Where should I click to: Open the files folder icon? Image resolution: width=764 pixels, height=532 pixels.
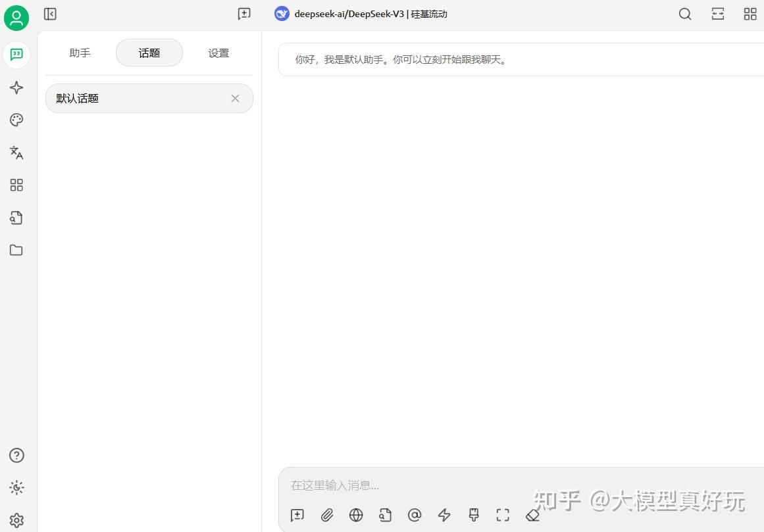coord(16,250)
